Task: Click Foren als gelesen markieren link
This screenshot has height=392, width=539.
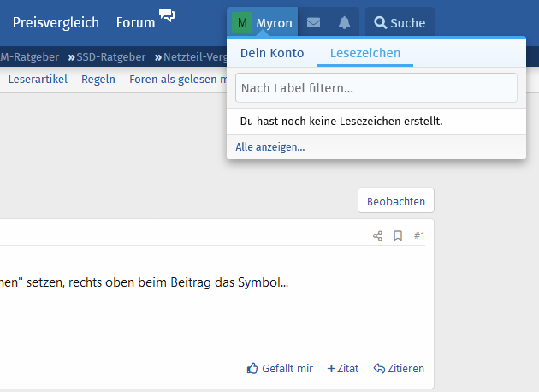Action: tap(178, 79)
